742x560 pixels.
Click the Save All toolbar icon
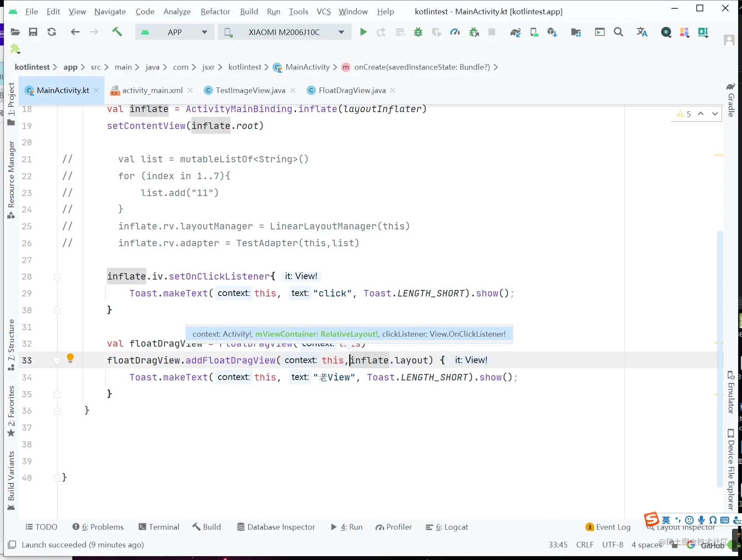(x=33, y=32)
